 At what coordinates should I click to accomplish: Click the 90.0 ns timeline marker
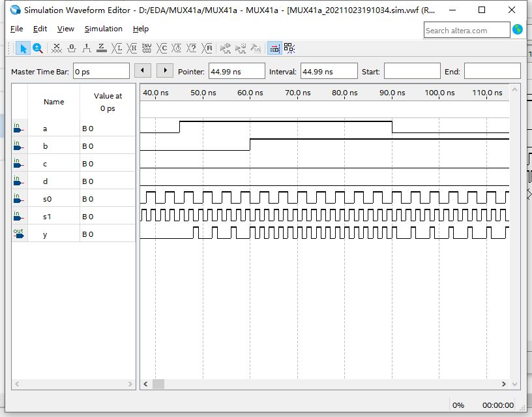pyautogui.click(x=392, y=93)
